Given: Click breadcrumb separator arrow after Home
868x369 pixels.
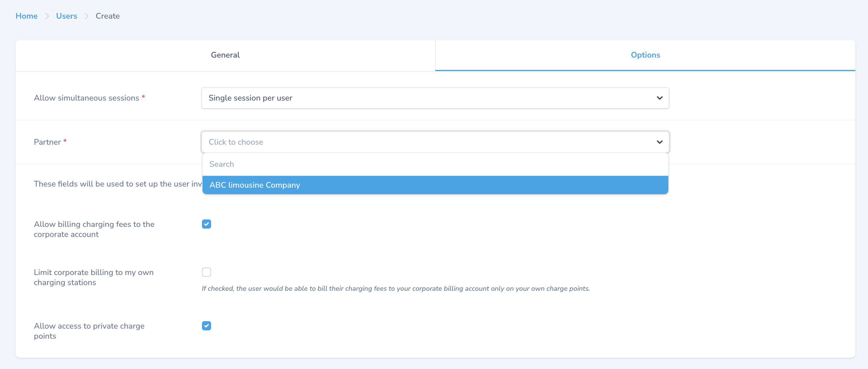Looking at the screenshot, I should click(47, 16).
